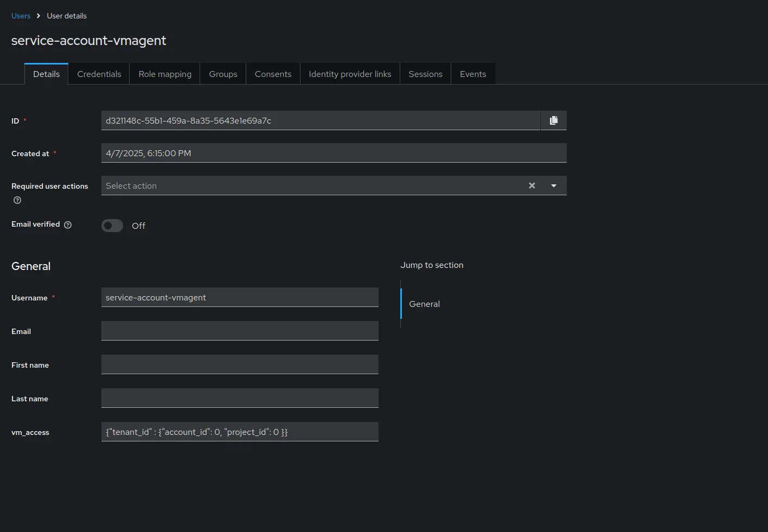Image resolution: width=768 pixels, height=532 pixels.
Task: Edit the vm_access attribute field
Action: click(240, 432)
